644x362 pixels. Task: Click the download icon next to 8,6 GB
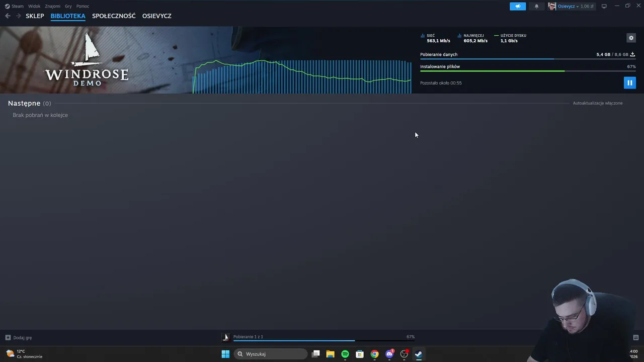(x=632, y=54)
